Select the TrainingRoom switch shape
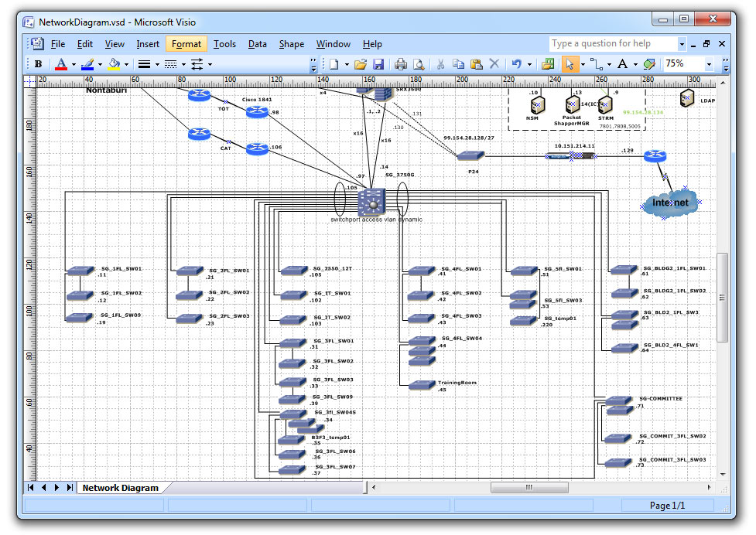756x535 pixels. click(422, 385)
